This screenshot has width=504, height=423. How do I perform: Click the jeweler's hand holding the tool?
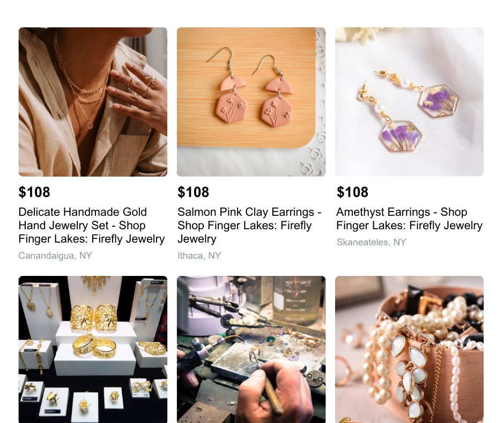(277, 391)
